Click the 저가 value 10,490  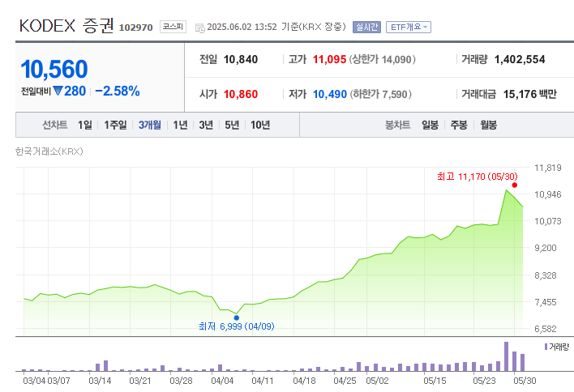[x=329, y=94]
